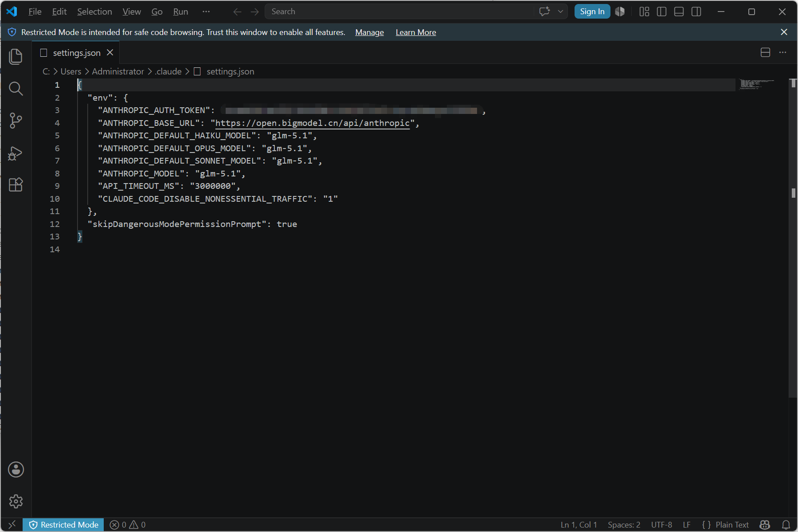Click the "ANTHROPIC_DEFAULT_HAIKU_MODEL" key text
The width and height of the screenshot is (798, 532).
click(x=177, y=136)
